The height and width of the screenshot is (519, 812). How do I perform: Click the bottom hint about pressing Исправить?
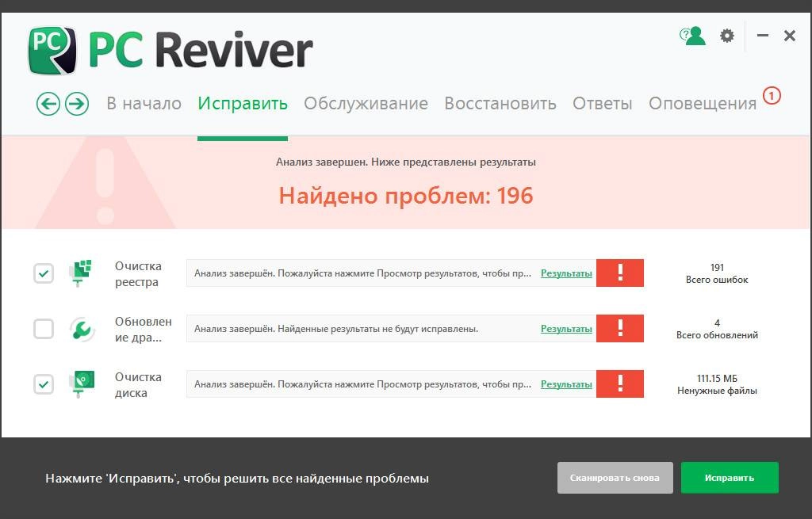(237, 478)
